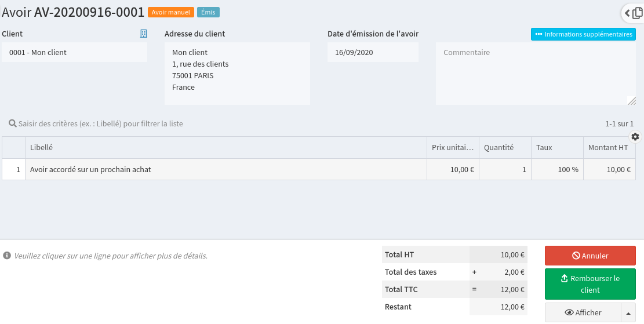The height and width of the screenshot is (324, 644).
Task: Click the Afficher button
Action: tap(583, 313)
